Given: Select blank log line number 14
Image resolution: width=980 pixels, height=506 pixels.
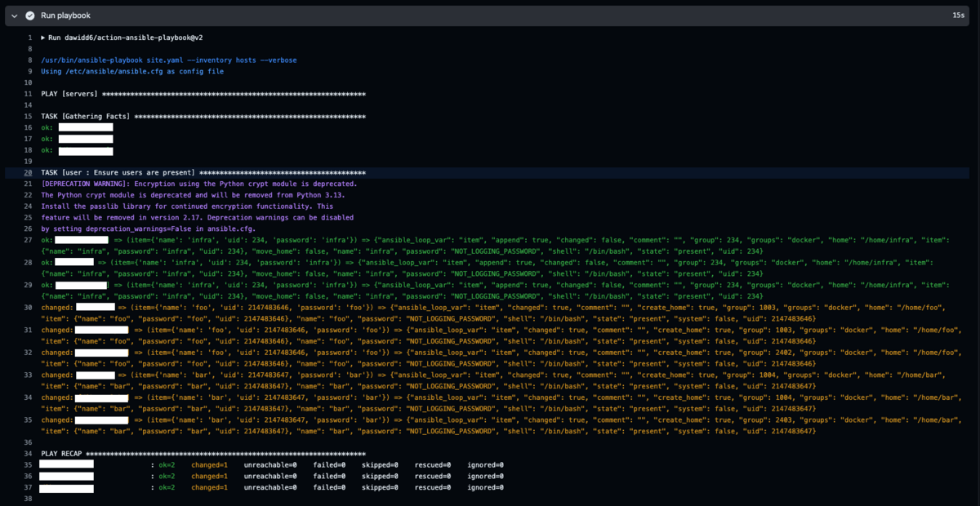Looking at the screenshot, I should click(28, 105).
